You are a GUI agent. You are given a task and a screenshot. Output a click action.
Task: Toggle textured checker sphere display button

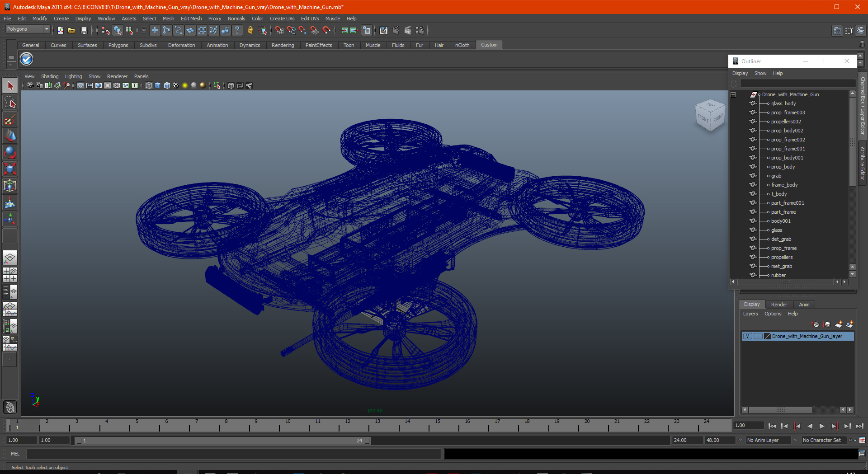[176, 85]
